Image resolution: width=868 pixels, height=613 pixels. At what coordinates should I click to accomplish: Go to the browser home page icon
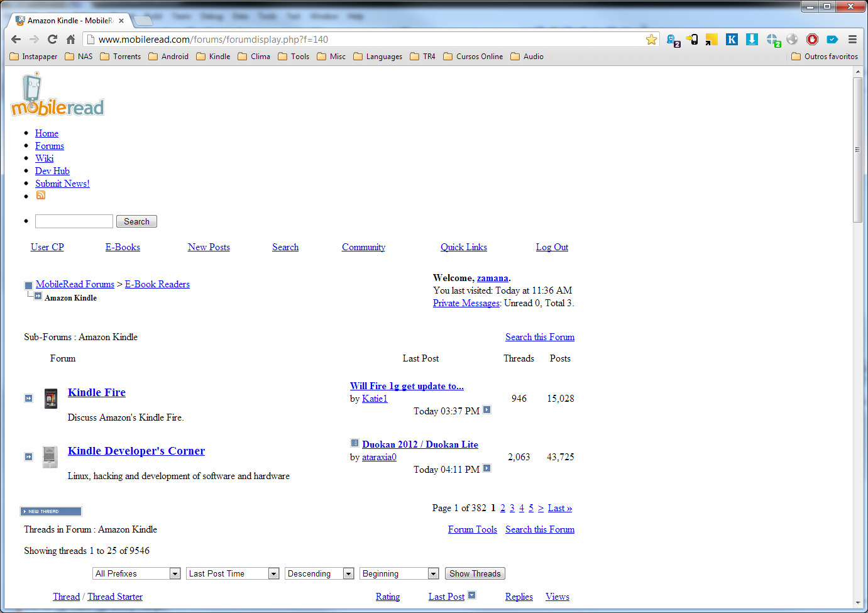pyautogui.click(x=70, y=39)
